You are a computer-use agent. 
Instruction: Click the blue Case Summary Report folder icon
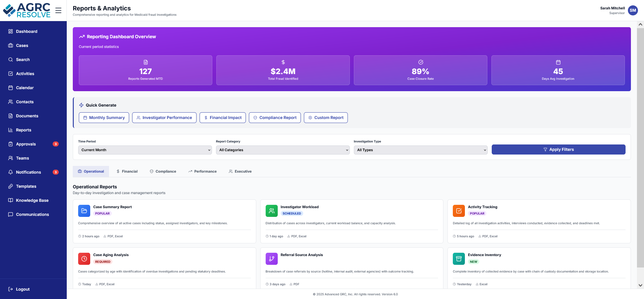coord(84,211)
